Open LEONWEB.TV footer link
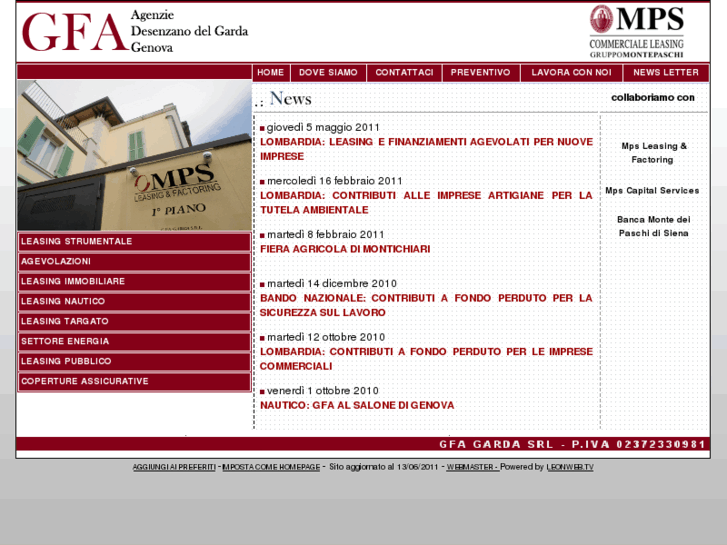 [x=570, y=467]
